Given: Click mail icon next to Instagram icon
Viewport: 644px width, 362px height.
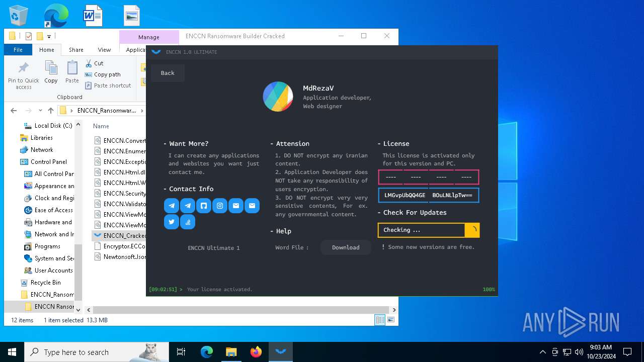Looking at the screenshot, I should point(236,206).
